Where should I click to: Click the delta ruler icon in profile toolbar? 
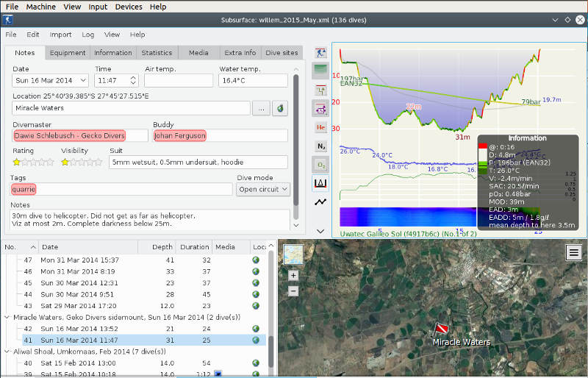(320, 182)
